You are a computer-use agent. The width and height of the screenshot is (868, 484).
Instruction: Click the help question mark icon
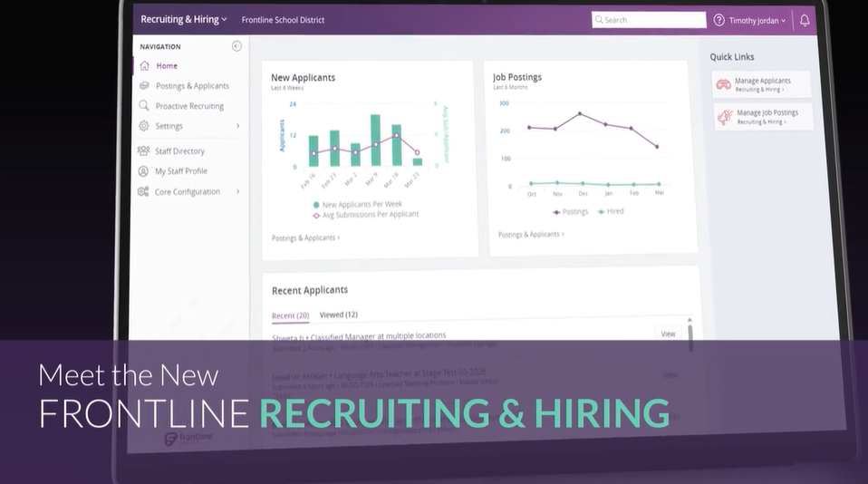pyautogui.click(x=719, y=20)
